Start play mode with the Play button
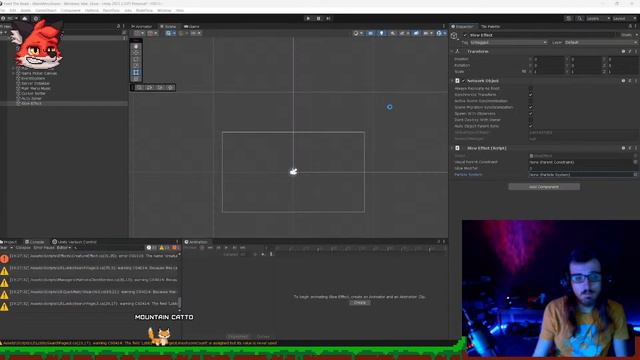Viewport: 640px width, 360px height. [308, 18]
